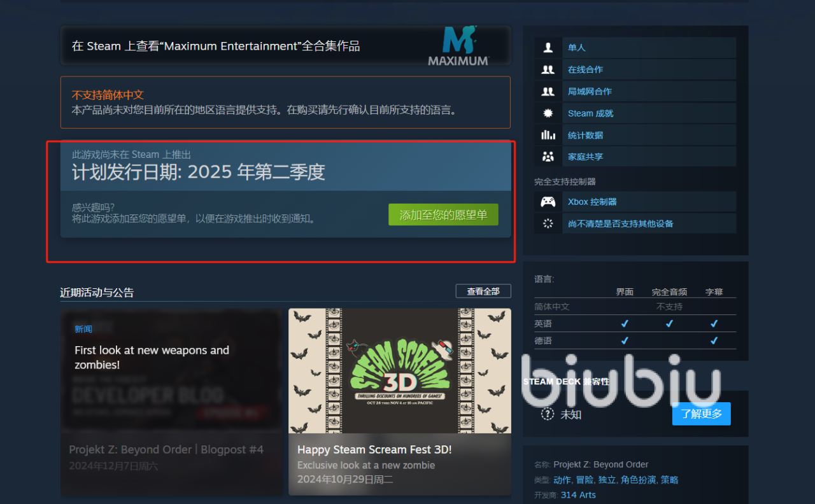Add the game to your wishlist
This screenshot has height=504, width=815.
pos(443,215)
